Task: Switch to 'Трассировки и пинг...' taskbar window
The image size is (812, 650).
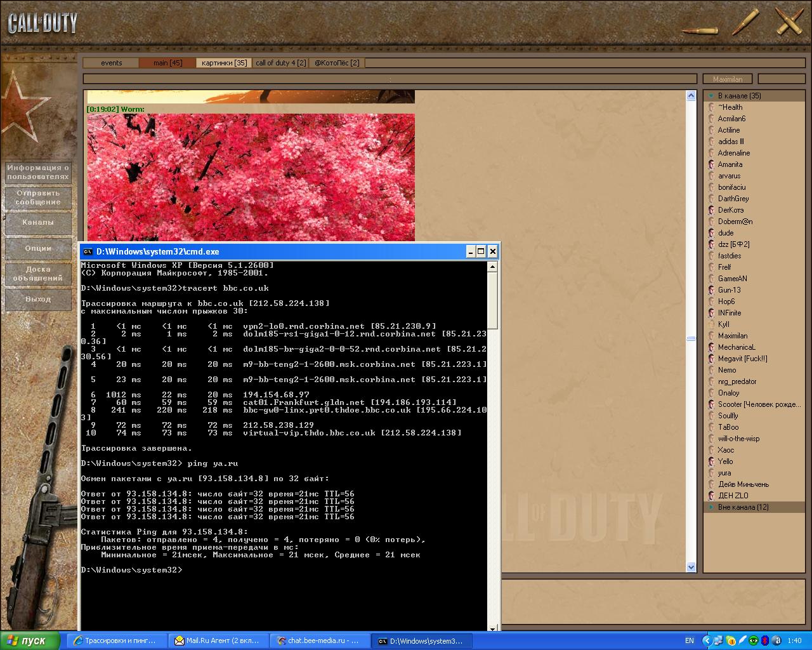Action: pos(116,641)
